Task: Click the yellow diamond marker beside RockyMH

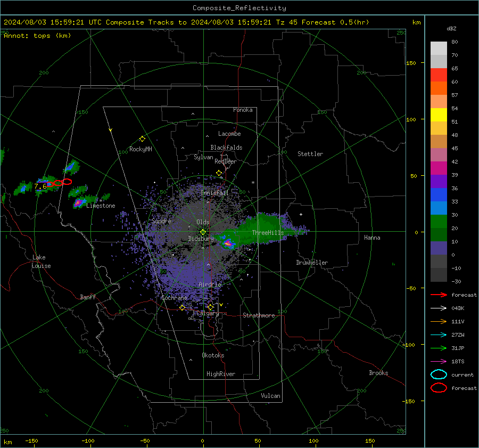Action: [142, 139]
